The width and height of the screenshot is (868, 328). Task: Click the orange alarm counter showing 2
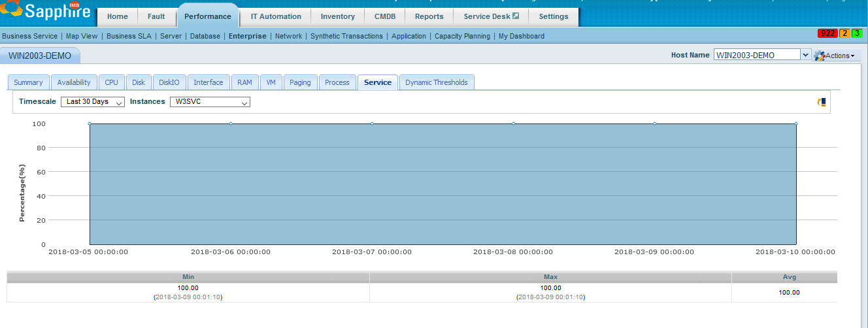(845, 33)
